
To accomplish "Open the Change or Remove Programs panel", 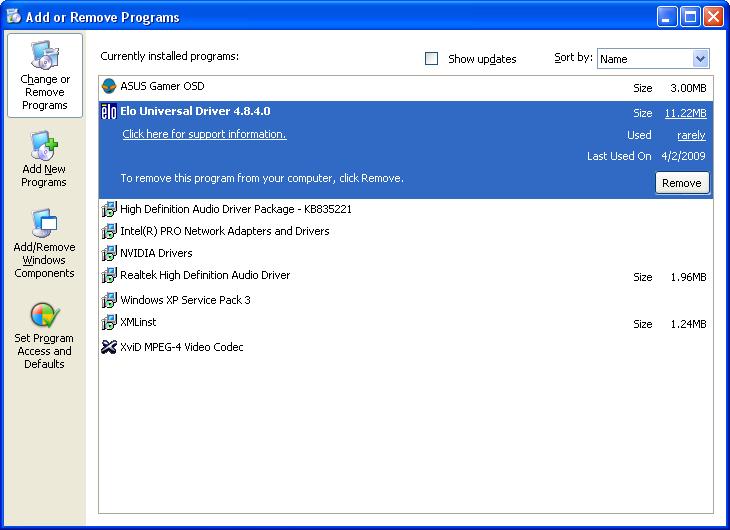I will pyautogui.click(x=45, y=75).
